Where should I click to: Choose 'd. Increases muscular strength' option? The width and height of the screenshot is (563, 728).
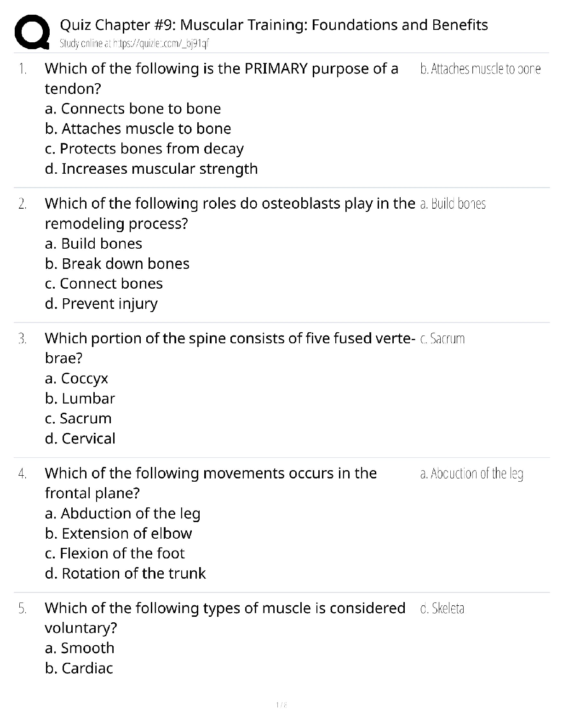(x=151, y=169)
